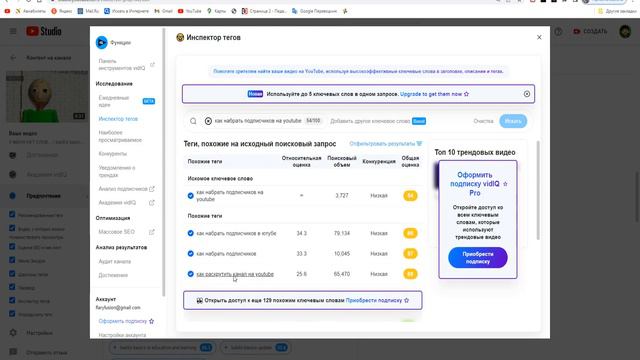640x360 pixels.
Task: Click the 'Добавить другое ключевое слово' field
Action: [x=370, y=121]
